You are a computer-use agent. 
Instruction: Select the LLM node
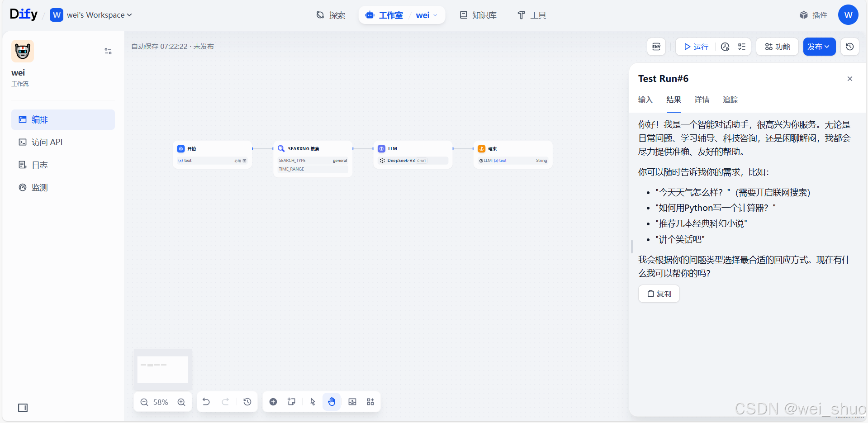point(413,154)
